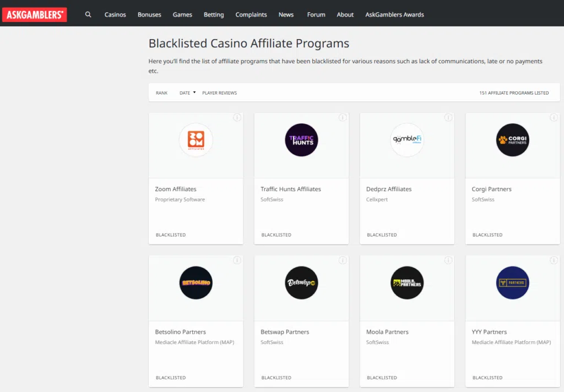Image resolution: width=564 pixels, height=392 pixels.
Task: Open the AskGamblers Awards page
Action: pyautogui.click(x=394, y=15)
